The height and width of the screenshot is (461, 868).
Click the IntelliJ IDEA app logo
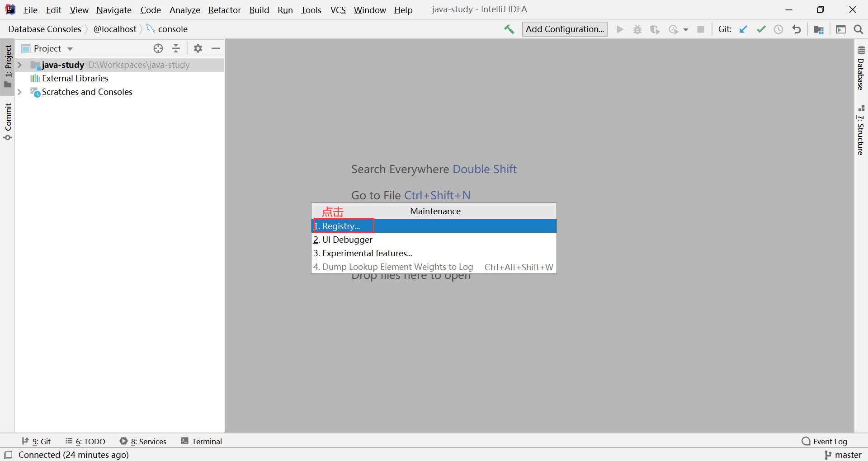(x=10, y=9)
